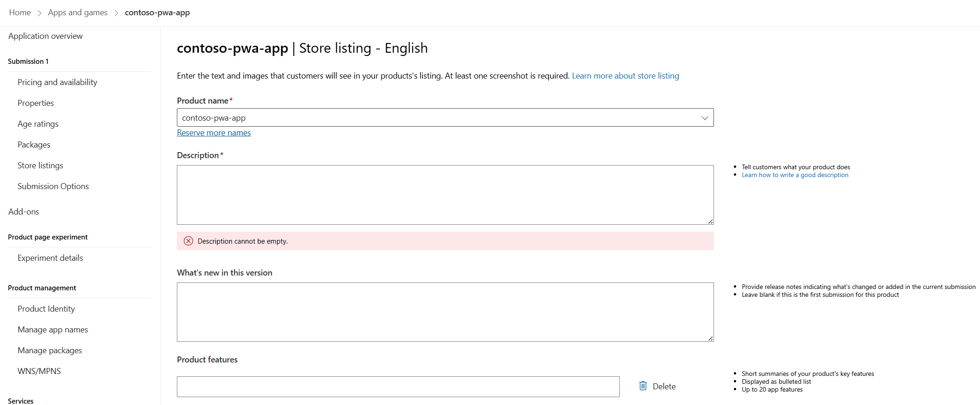Click the Product features input field
Image resolution: width=980 pixels, height=405 pixels.
pyautogui.click(x=398, y=387)
